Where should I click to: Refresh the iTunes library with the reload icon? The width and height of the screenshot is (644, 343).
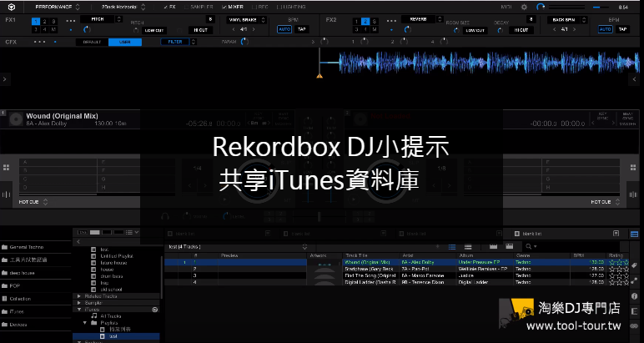pyautogui.click(x=155, y=310)
